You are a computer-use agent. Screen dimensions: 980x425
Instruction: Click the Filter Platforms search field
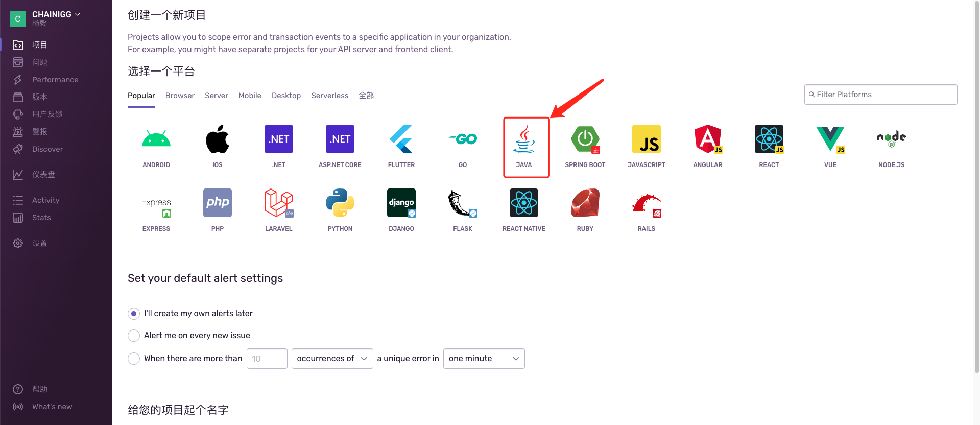(x=880, y=95)
